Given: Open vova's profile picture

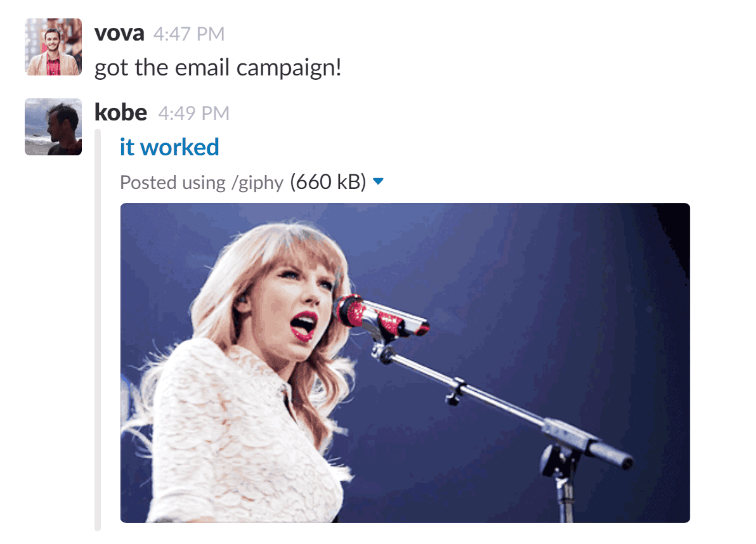Looking at the screenshot, I should tap(53, 47).
